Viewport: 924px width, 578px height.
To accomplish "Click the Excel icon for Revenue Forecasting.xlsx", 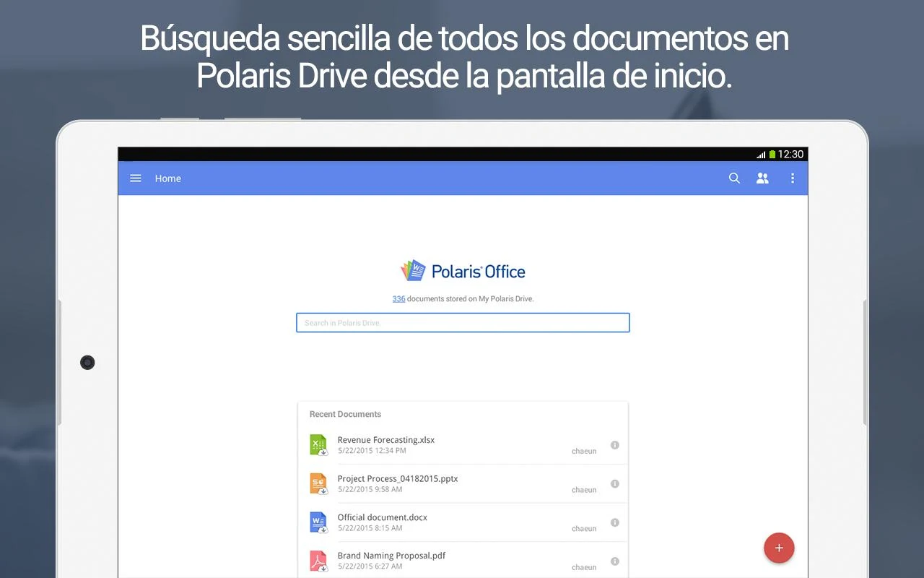I will [318, 445].
